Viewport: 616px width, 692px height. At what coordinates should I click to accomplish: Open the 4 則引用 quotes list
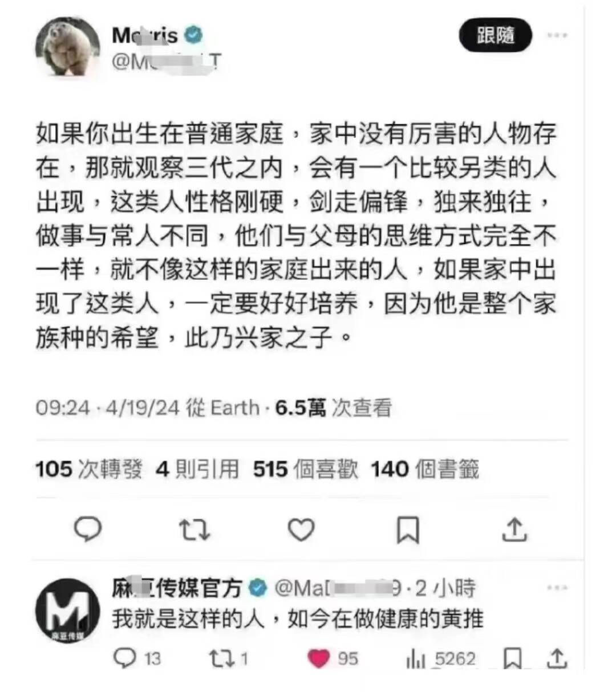(197, 469)
